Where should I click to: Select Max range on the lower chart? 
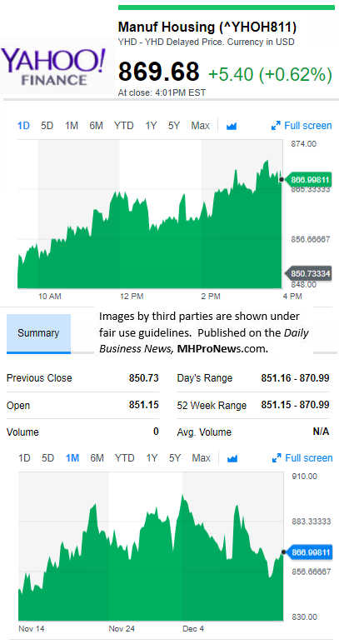[201, 457]
